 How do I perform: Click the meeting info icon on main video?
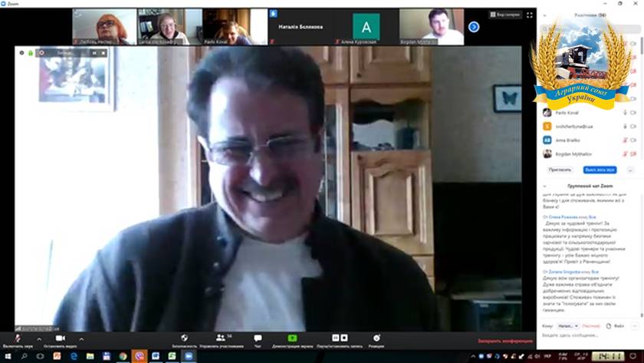point(21,53)
